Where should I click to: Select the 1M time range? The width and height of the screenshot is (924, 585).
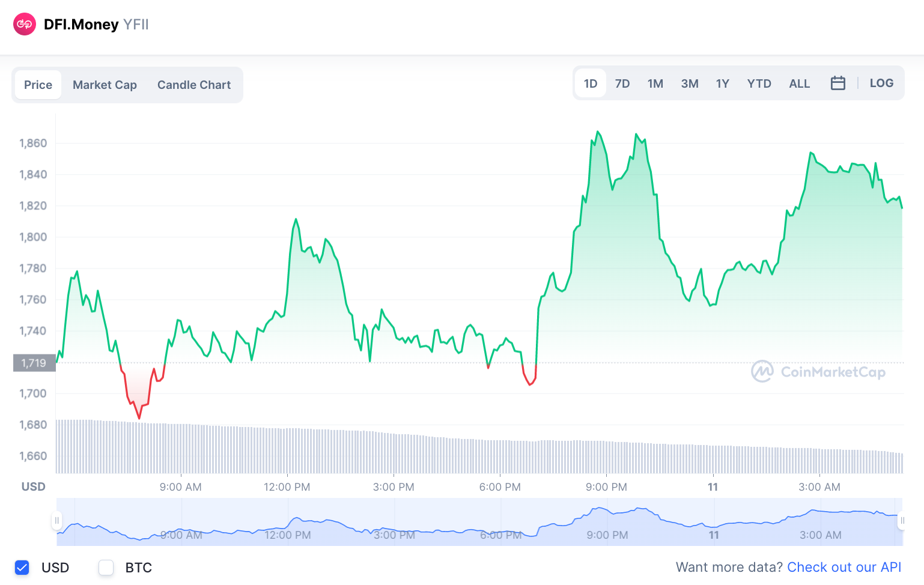coord(655,83)
